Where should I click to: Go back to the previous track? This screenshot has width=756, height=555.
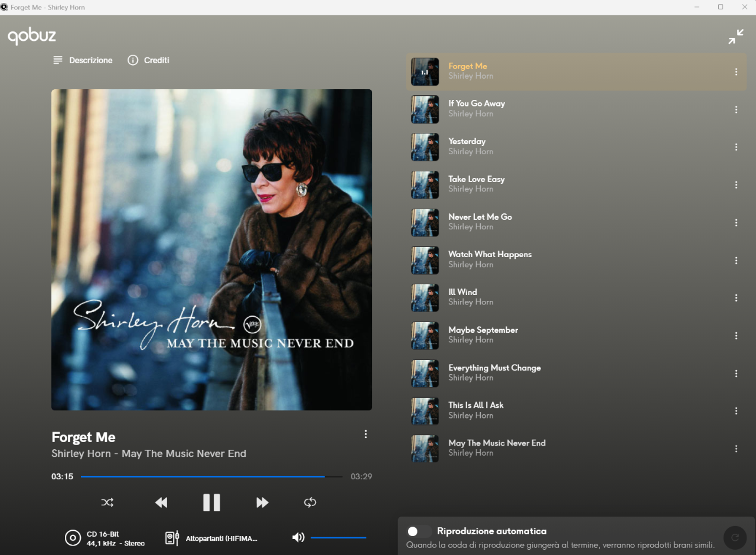(161, 502)
